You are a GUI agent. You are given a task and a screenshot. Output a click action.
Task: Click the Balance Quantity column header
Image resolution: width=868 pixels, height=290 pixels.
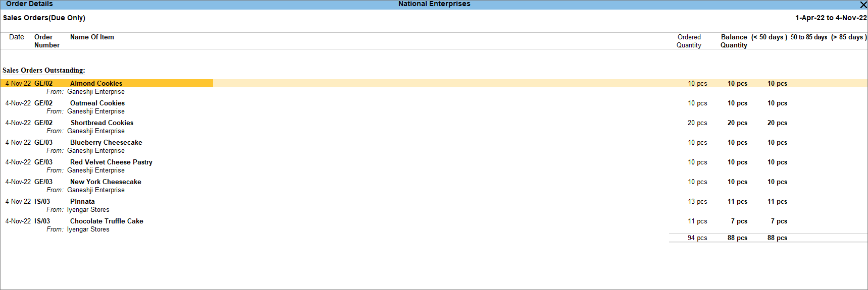click(x=734, y=41)
